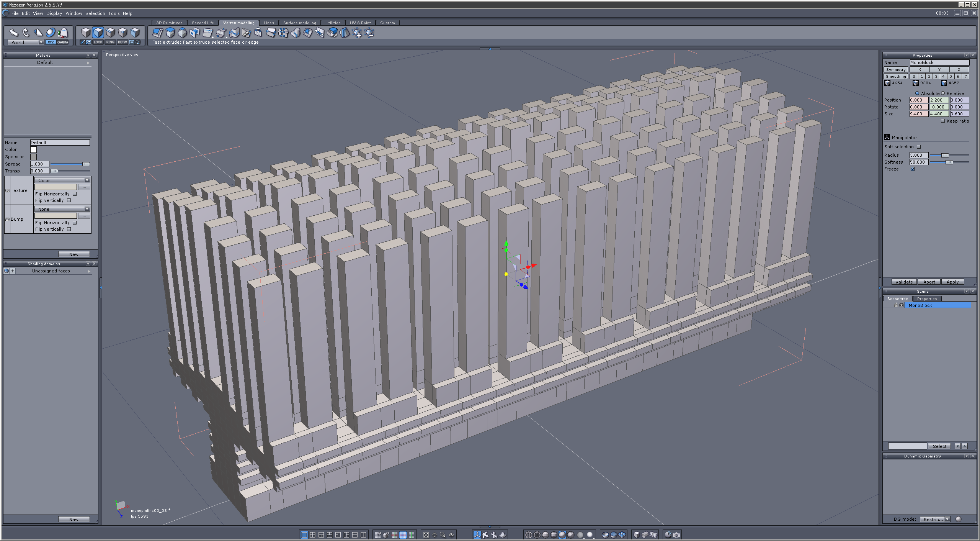The height and width of the screenshot is (541, 980).
Task: Click the zoom-to-selection magnifier icon
Action: pyautogui.click(x=443, y=535)
